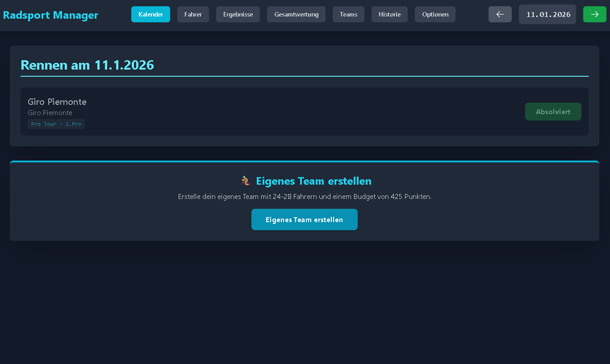This screenshot has width=610, height=364.
Task: Click the Eigenes Team erstellen section heading
Action: click(x=313, y=181)
